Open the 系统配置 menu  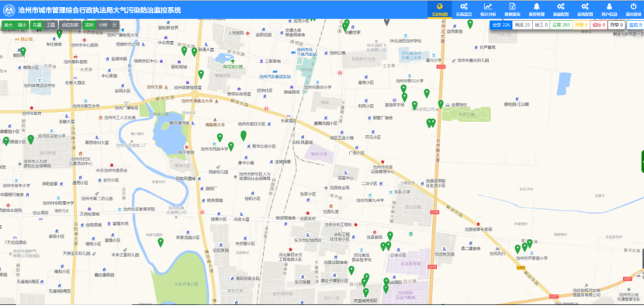pos(585,9)
